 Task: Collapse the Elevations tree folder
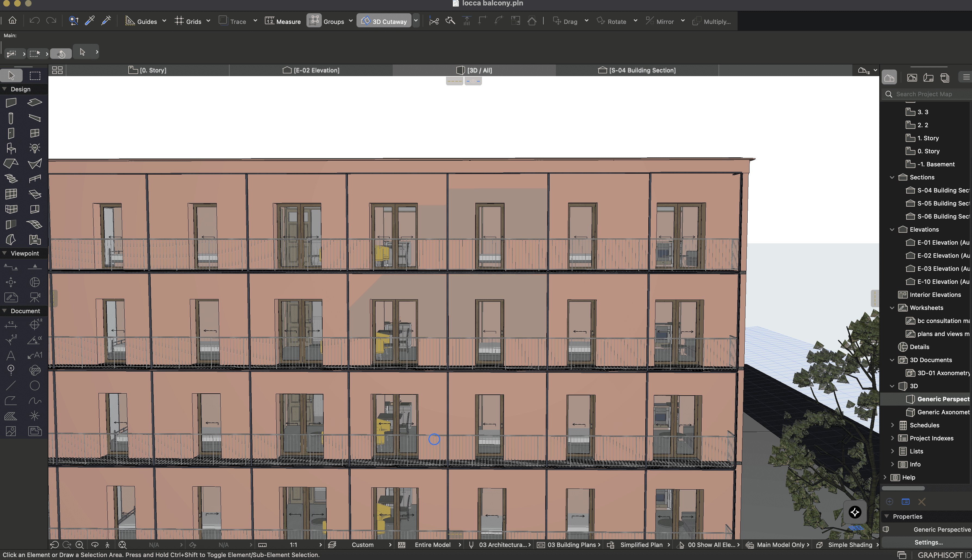[x=892, y=230]
